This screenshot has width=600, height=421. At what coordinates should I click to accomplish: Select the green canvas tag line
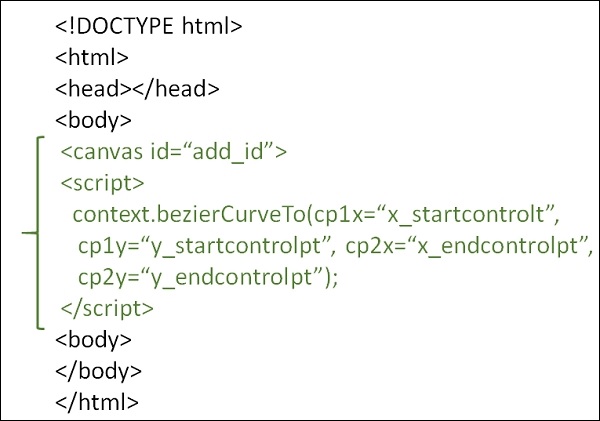[174, 153]
